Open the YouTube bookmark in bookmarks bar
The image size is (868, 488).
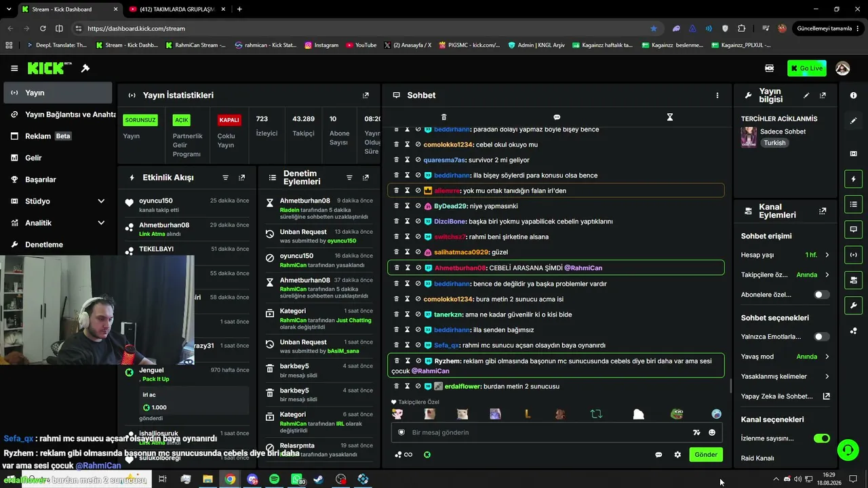click(361, 45)
